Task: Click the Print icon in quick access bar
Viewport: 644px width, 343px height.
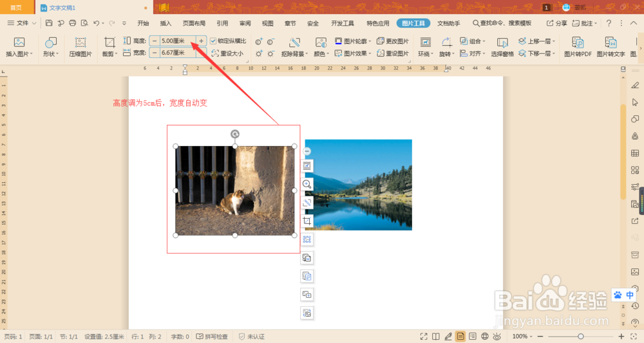Action: point(72,23)
